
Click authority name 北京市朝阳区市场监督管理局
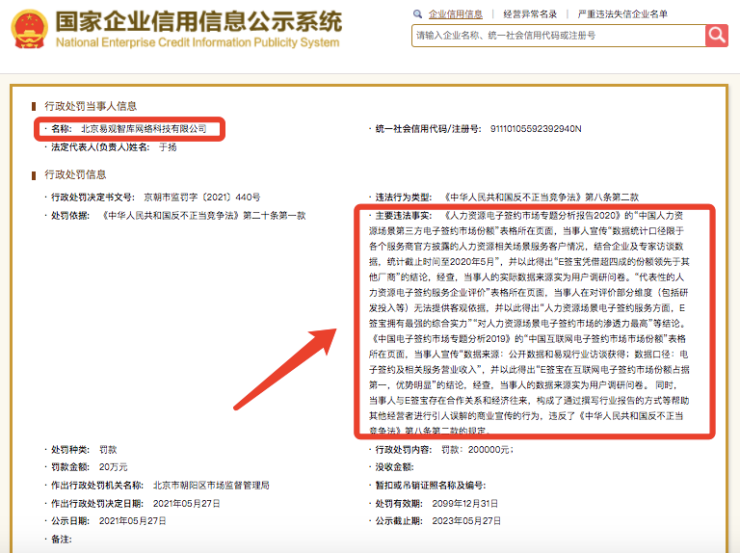(211, 485)
